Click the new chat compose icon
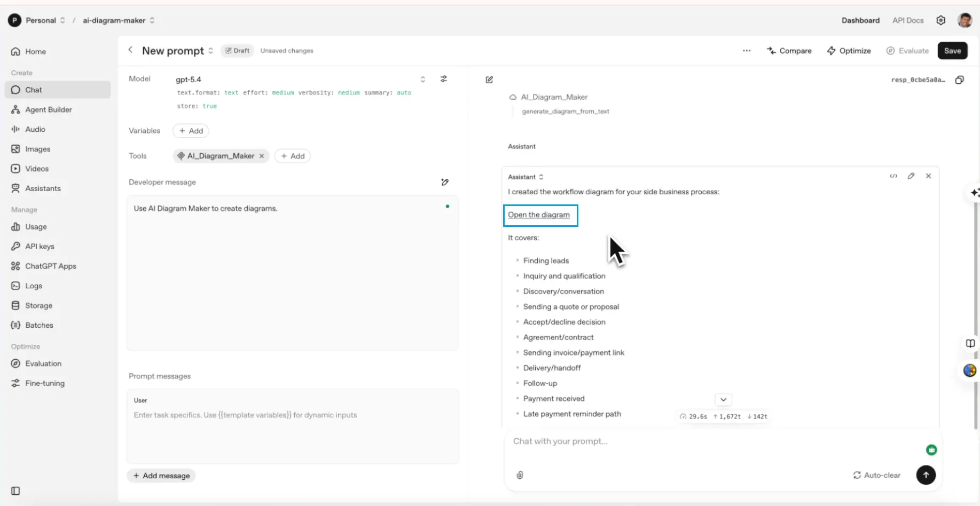 tap(489, 80)
